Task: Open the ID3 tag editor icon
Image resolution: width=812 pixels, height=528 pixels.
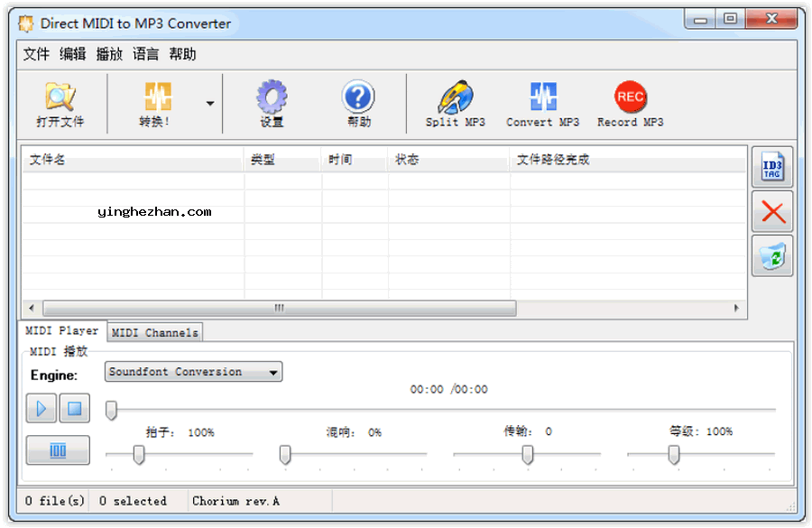Action: point(772,168)
